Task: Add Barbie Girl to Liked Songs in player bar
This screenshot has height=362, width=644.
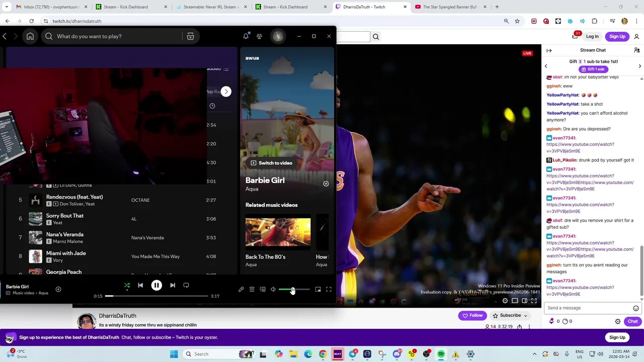Action: point(58,289)
